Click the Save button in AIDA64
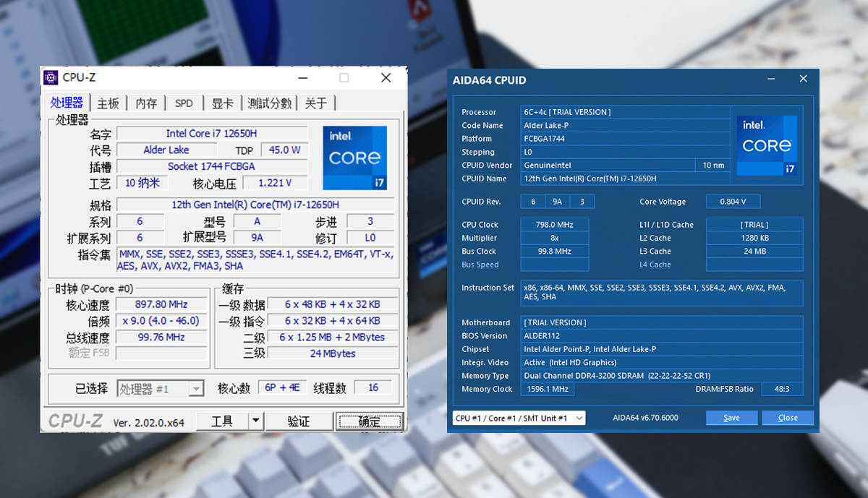 pyautogui.click(x=731, y=418)
